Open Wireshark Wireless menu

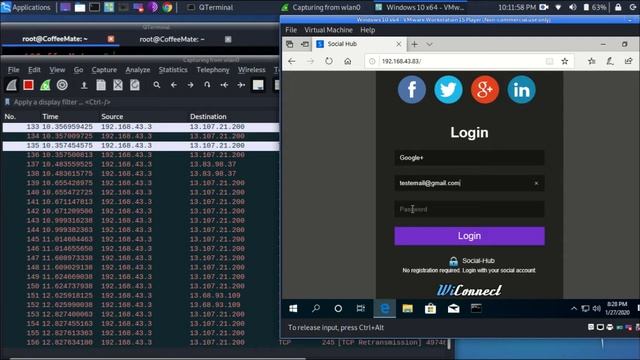point(251,70)
